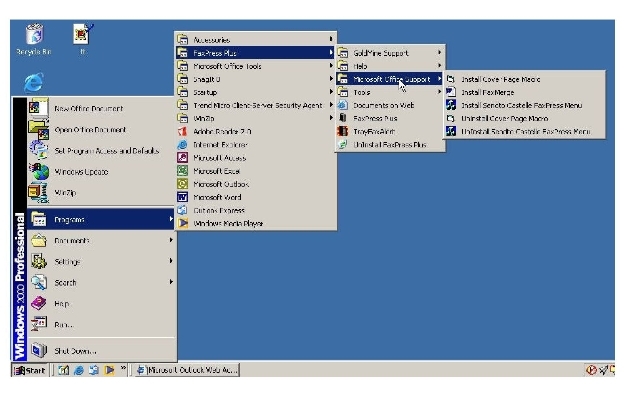Click the Windows Media Player icon
Screen dimensions: 627x399
coord(183,223)
